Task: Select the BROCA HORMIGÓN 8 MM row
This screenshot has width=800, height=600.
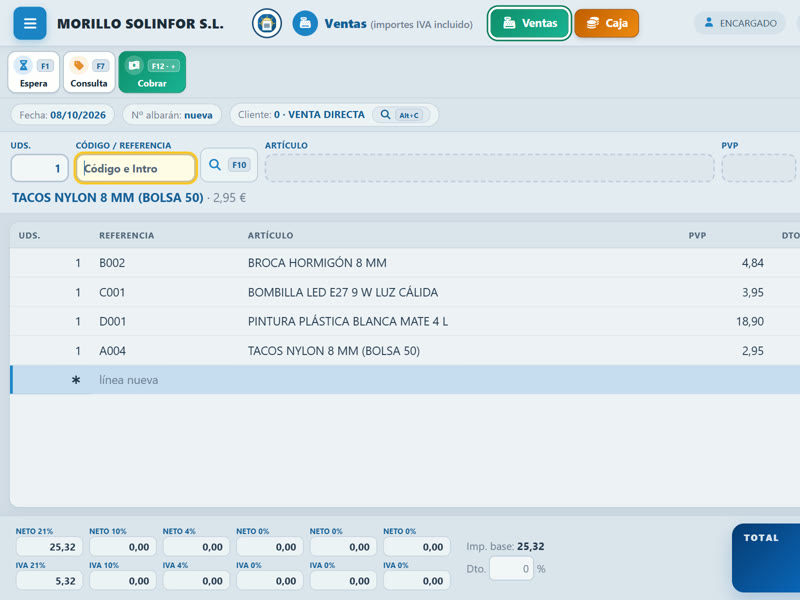Action: click(x=405, y=263)
